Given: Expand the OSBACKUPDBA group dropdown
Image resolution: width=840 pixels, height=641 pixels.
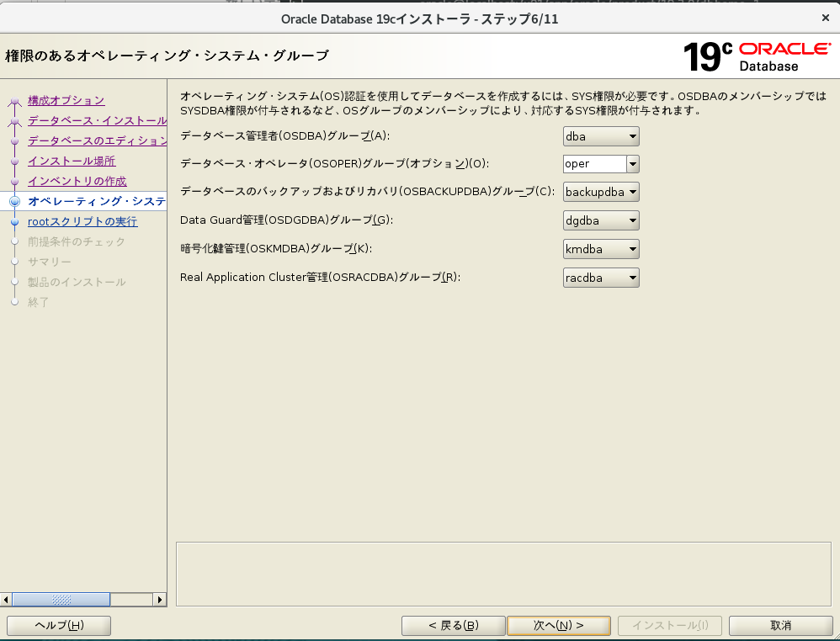Looking at the screenshot, I should (x=601, y=192).
